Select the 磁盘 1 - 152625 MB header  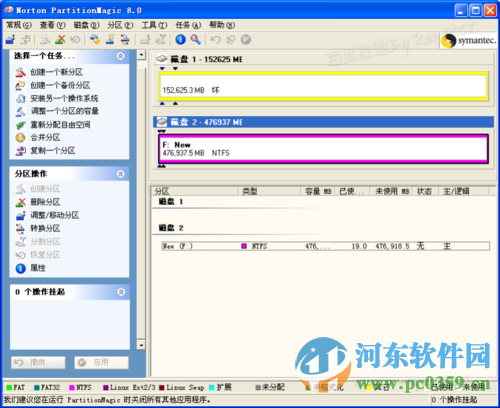323,59
